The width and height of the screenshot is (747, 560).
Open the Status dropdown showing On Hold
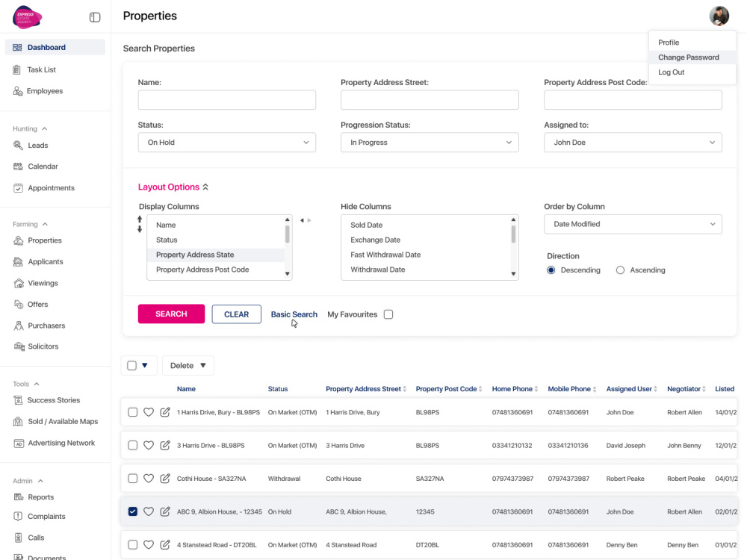tap(227, 143)
